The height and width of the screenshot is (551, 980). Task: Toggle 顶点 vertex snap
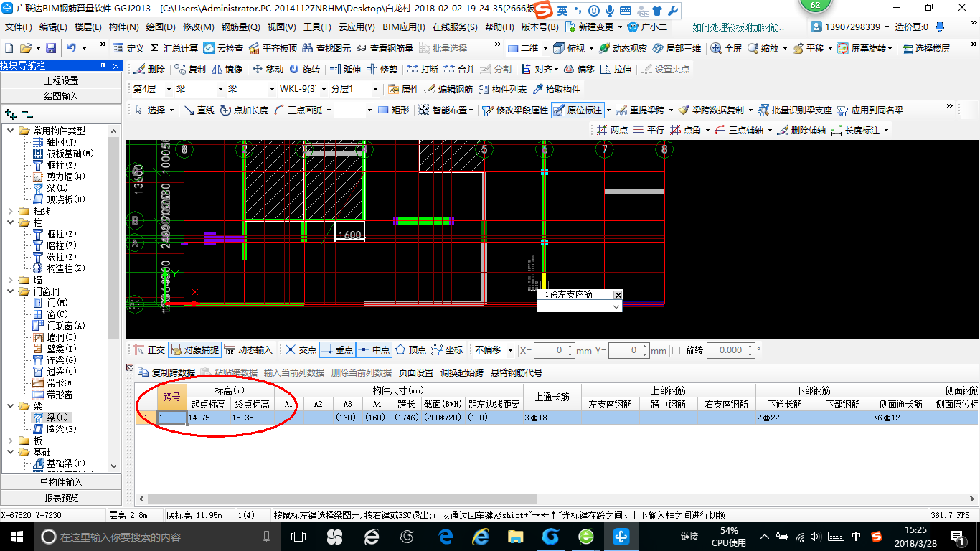[410, 350]
